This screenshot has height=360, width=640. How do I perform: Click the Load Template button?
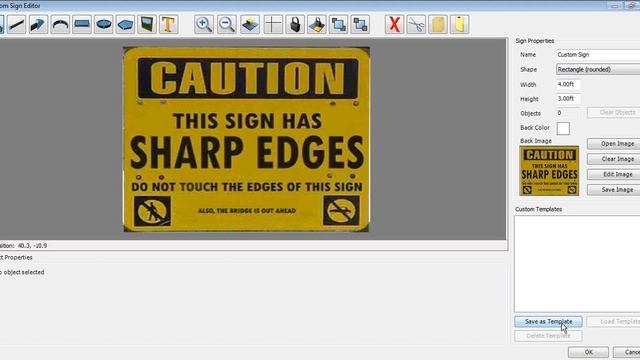pyautogui.click(x=613, y=322)
